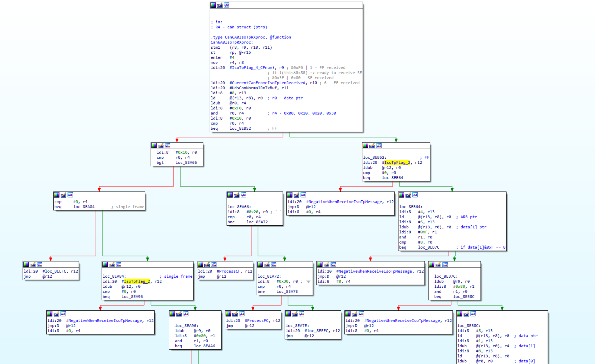Click graph jump icon on loc_8EB7C block
The image size is (595, 364).
coord(445,265)
